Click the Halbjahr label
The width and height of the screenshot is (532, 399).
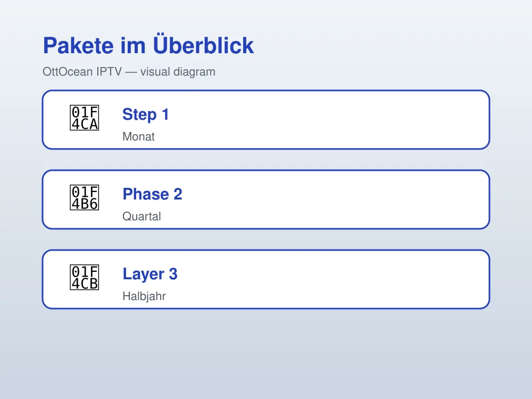pyautogui.click(x=144, y=296)
